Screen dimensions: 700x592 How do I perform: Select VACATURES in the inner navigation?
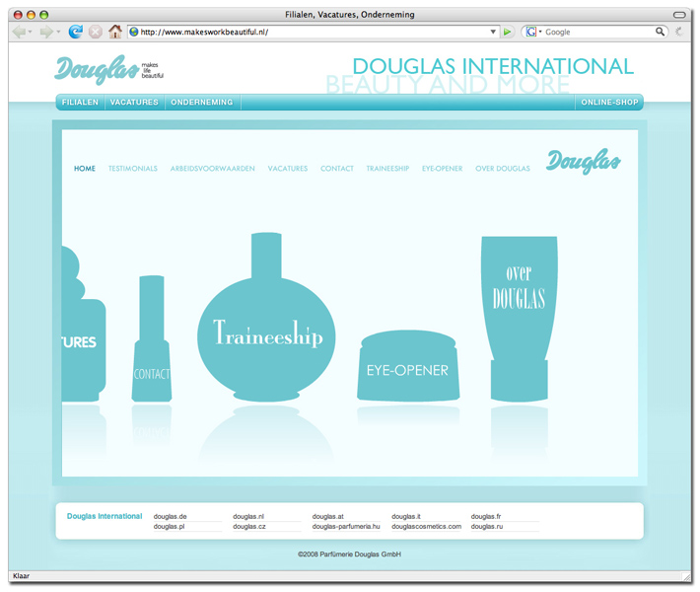[288, 169]
